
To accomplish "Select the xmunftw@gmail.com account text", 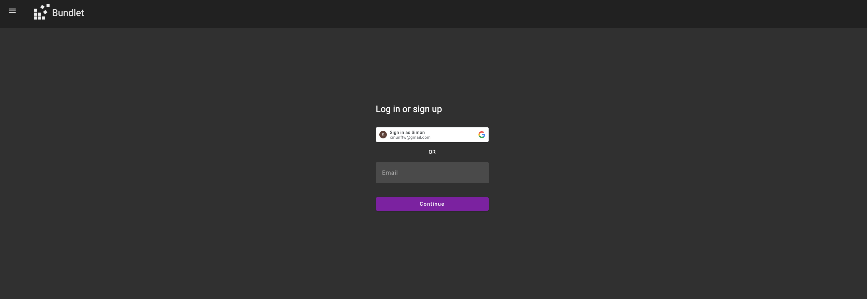I will click(x=410, y=137).
